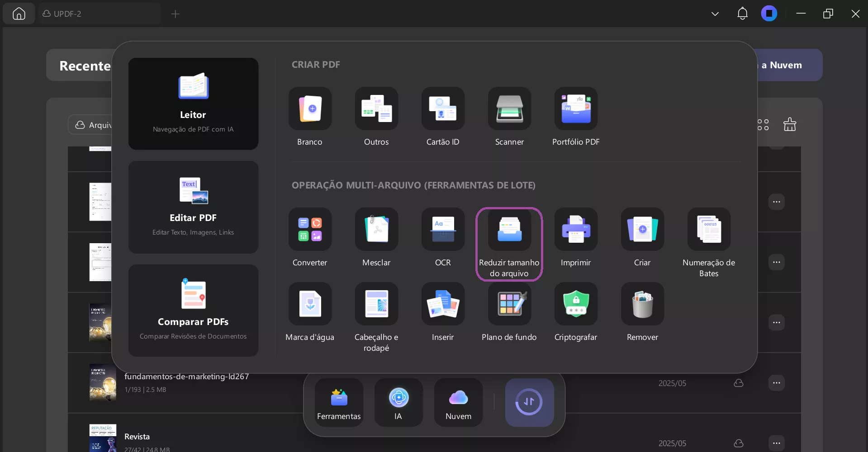Switch to the Nuvem tab
868x452 pixels.
(458, 403)
